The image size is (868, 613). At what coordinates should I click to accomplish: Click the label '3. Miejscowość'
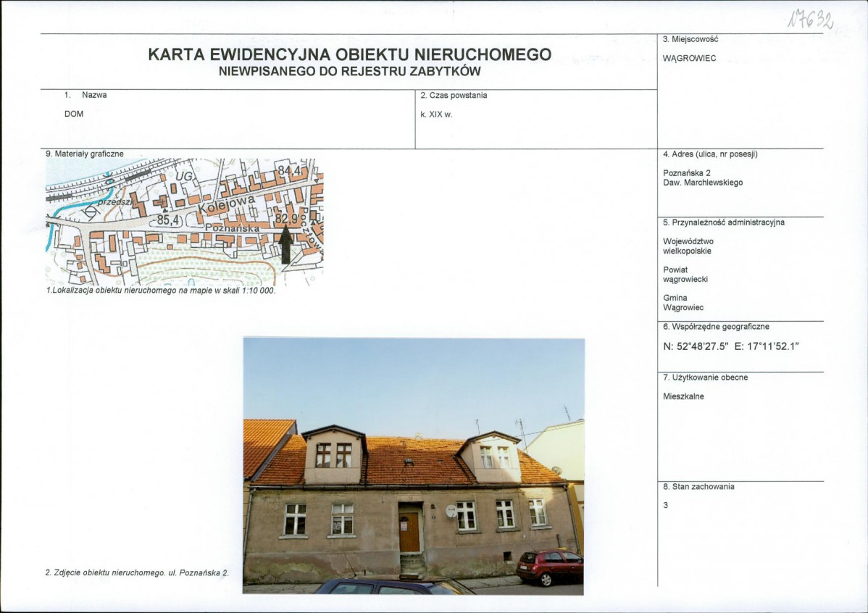(690, 39)
